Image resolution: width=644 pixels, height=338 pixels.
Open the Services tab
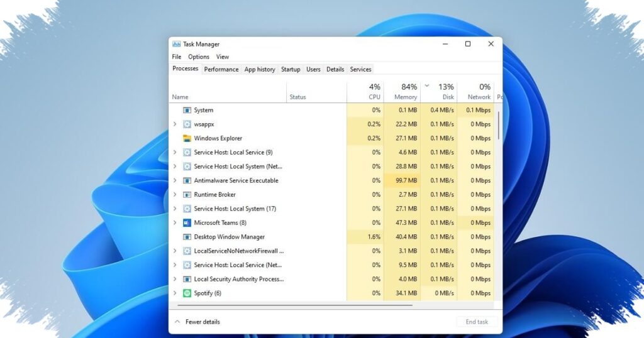pos(360,69)
